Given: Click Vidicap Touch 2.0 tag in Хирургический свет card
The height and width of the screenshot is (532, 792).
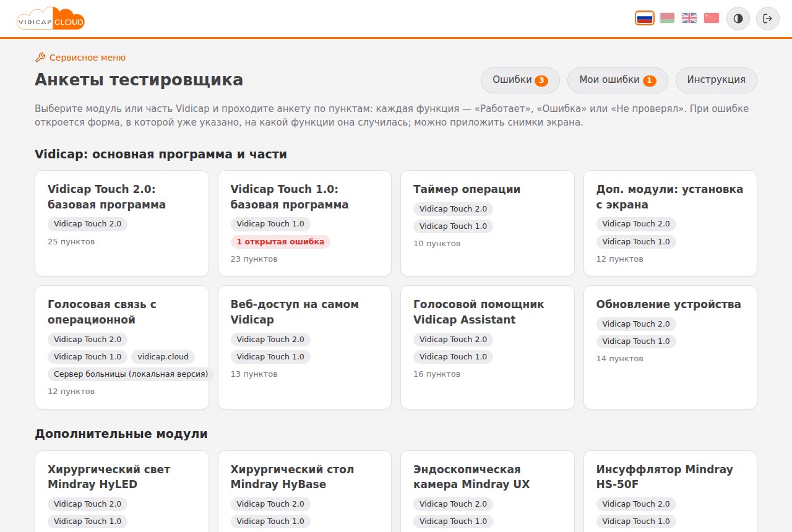Looking at the screenshot, I should click(x=87, y=504).
